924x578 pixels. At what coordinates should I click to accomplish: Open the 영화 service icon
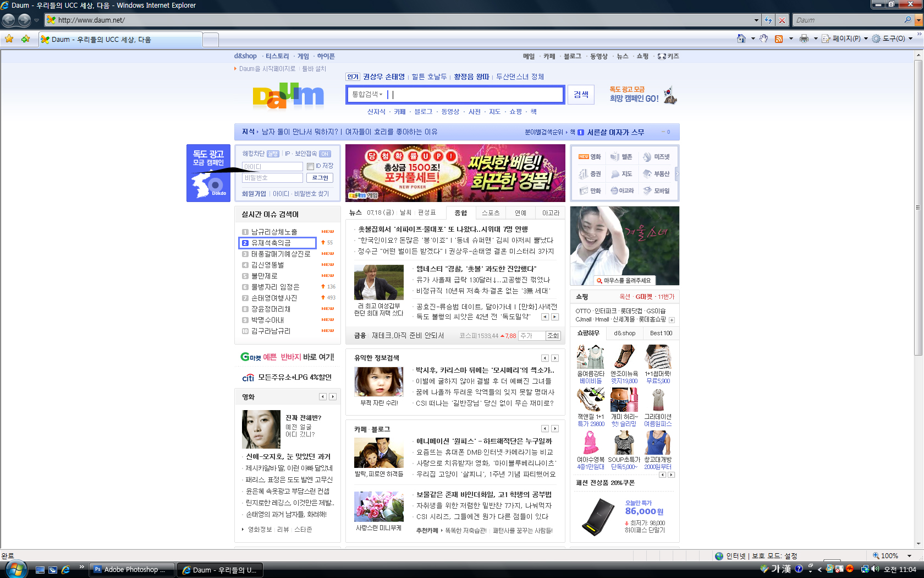click(590, 157)
